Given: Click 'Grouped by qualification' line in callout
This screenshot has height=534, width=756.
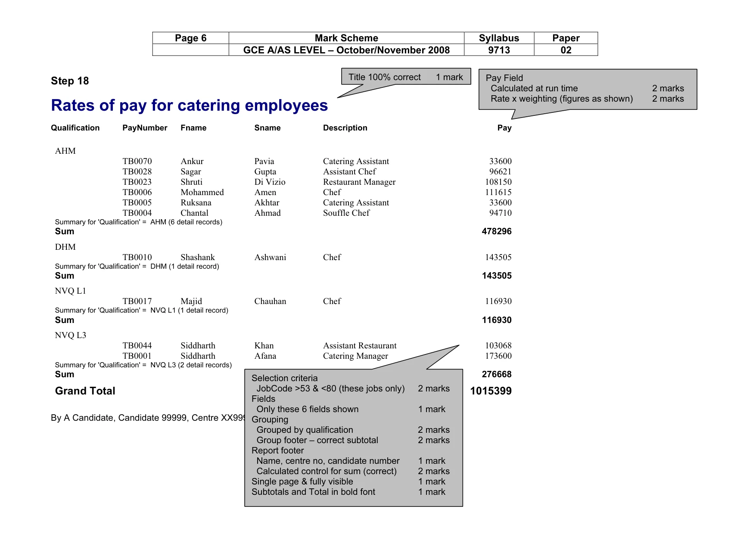Looking at the screenshot, I should point(305,430).
